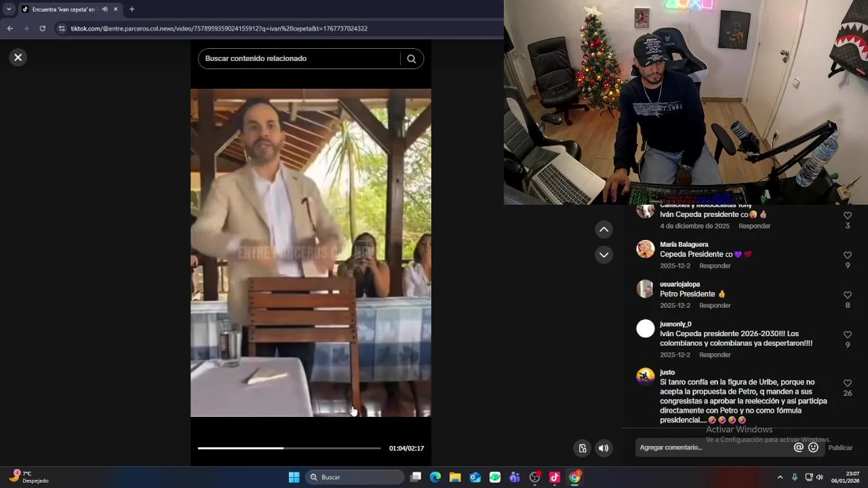Like the 'Petro Presidente' comment
The height and width of the screenshot is (488, 868).
pos(847,296)
